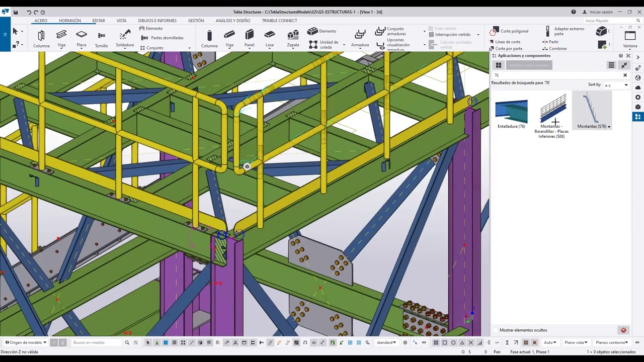Open DIBUJOS E INFORMES tab
Viewport: 644px width, 362px height.
pos(157,21)
